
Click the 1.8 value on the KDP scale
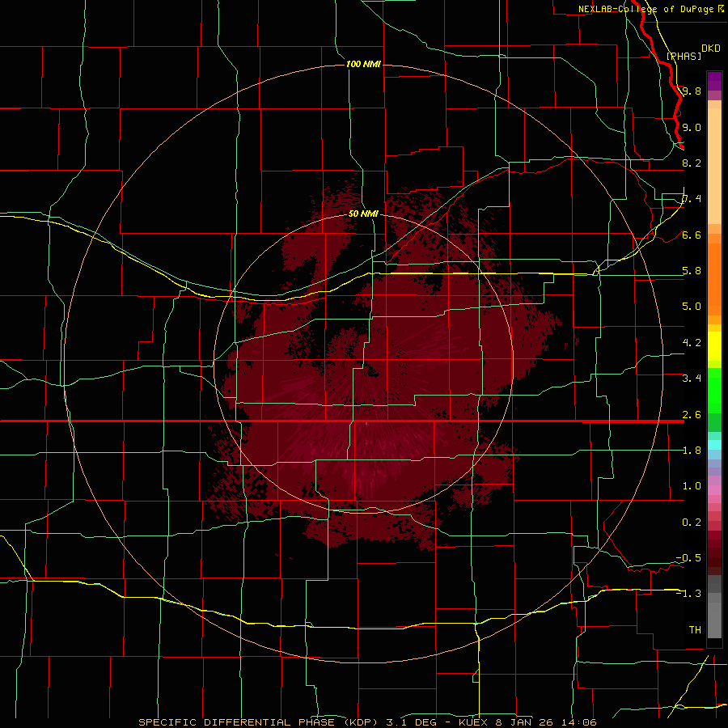692,451
